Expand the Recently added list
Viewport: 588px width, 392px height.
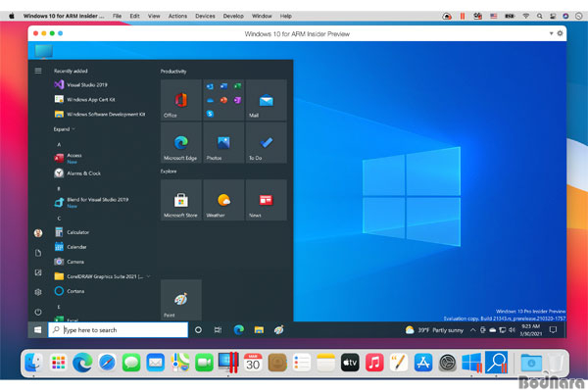coord(64,129)
